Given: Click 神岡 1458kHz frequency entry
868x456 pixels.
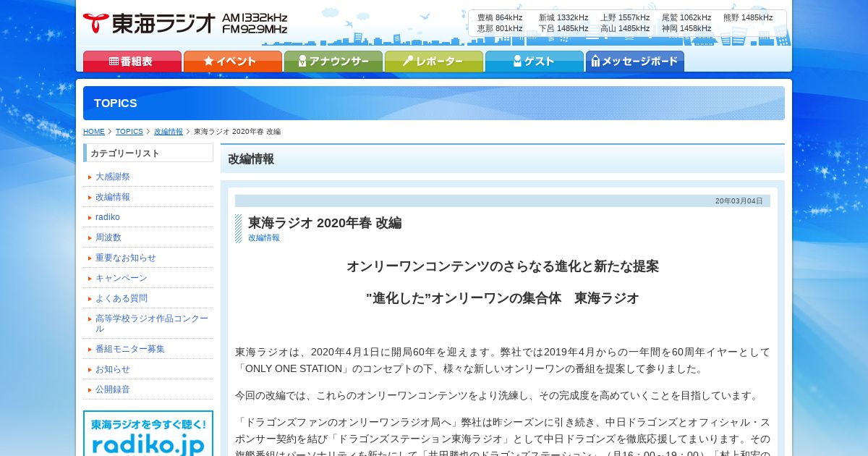Looking at the screenshot, I should (x=686, y=28).
